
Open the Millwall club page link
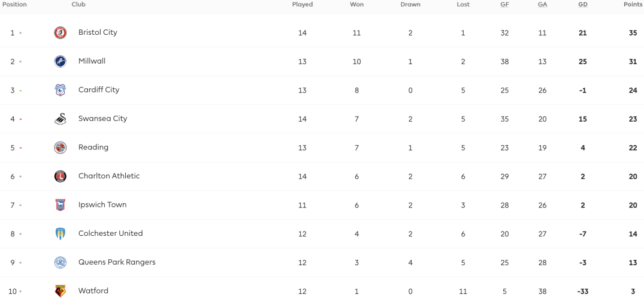(x=92, y=61)
